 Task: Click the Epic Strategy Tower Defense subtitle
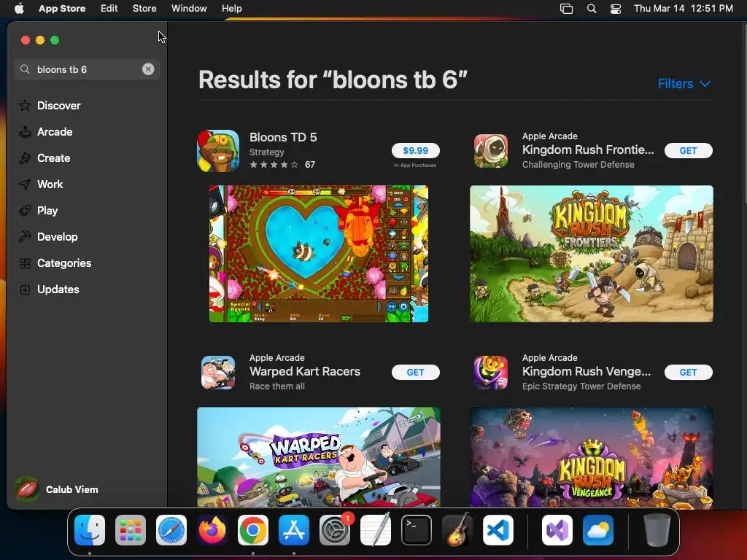(581, 386)
